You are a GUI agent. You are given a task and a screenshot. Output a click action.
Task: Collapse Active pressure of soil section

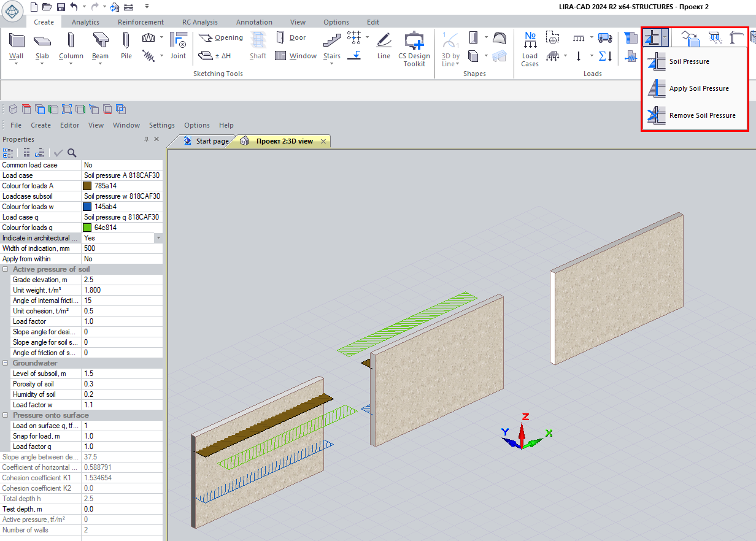tap(6, 269)
